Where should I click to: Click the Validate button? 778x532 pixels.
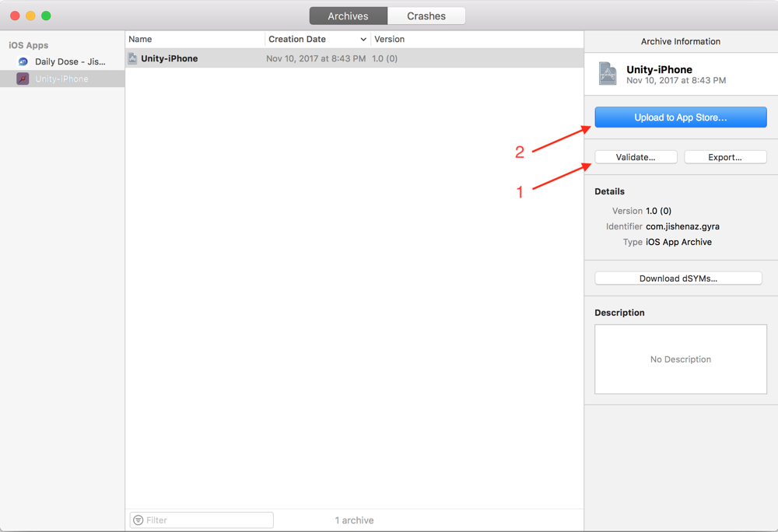636,157
